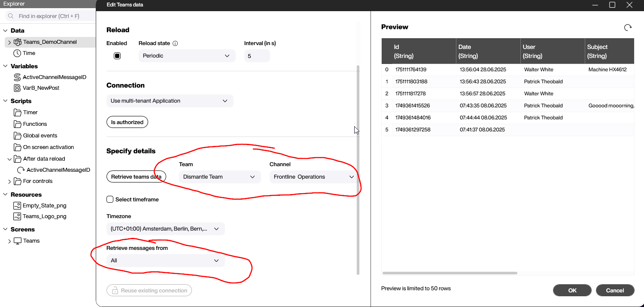Click the boolean variable icon for VarB_NewPost
Image resolution: width=644 pixels, height=307 pixels.
17,88
